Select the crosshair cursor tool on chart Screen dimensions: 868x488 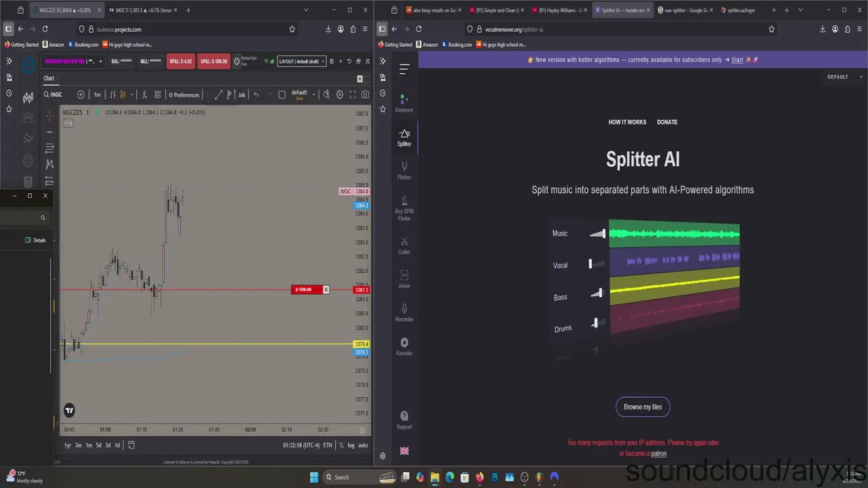pos(50,116)
